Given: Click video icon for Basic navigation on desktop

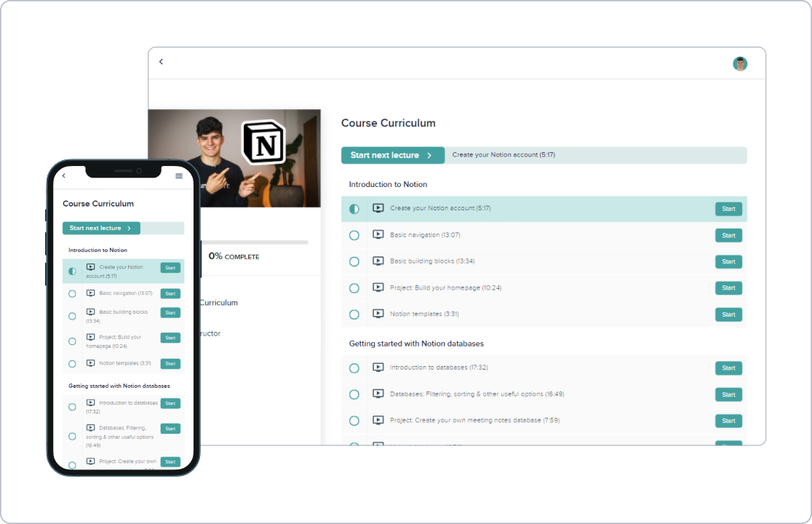Looking at the screenshot, I should [378, 234].
